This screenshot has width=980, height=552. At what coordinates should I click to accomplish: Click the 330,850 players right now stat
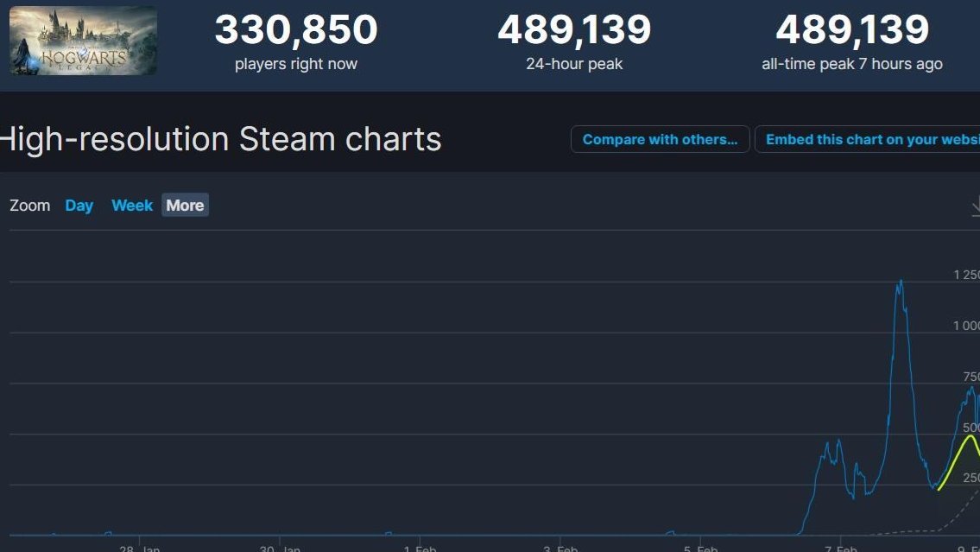(x=294, y=30)
